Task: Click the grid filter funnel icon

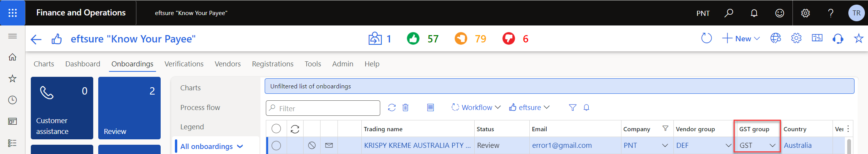Action: pos(573,107)
